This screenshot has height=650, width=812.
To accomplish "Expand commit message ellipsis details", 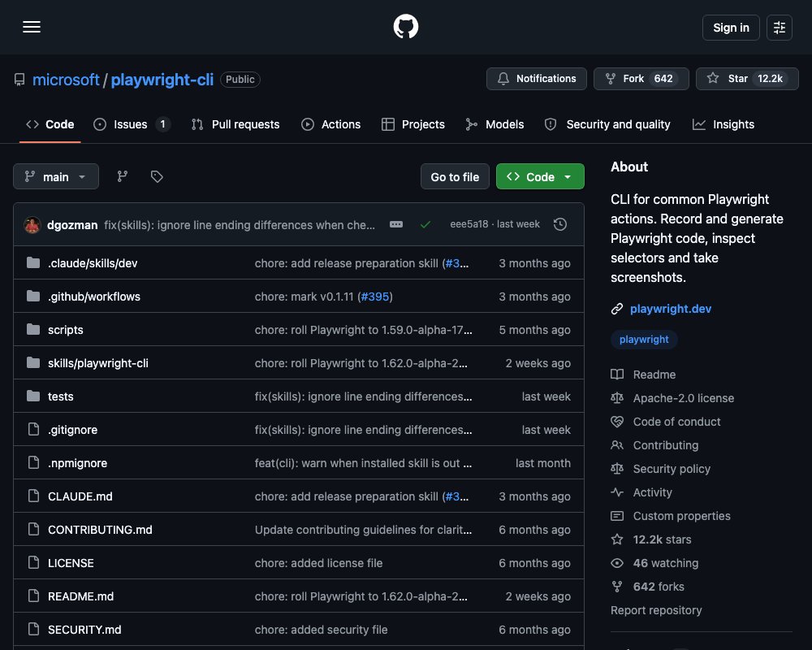I will point(396,224).
